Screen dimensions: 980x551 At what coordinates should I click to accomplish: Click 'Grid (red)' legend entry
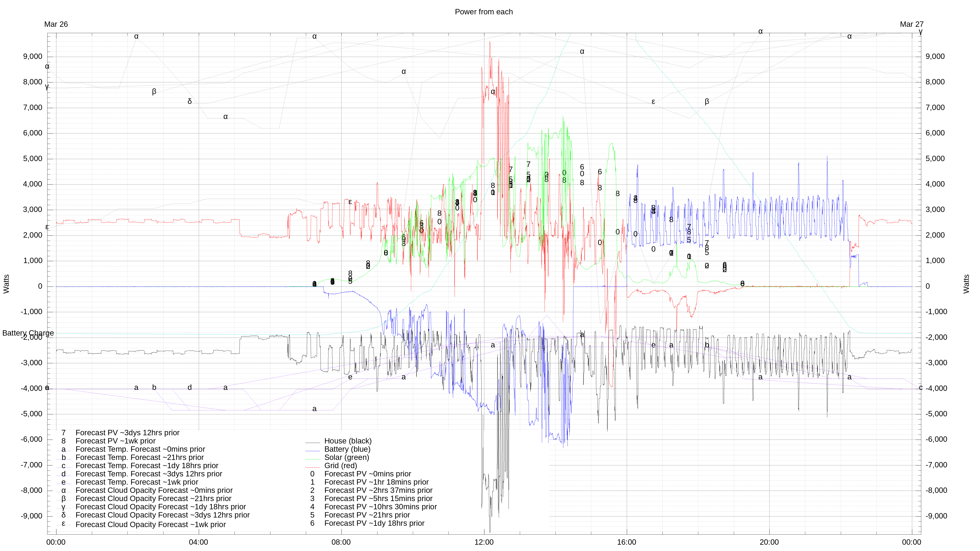pos(341,466)
